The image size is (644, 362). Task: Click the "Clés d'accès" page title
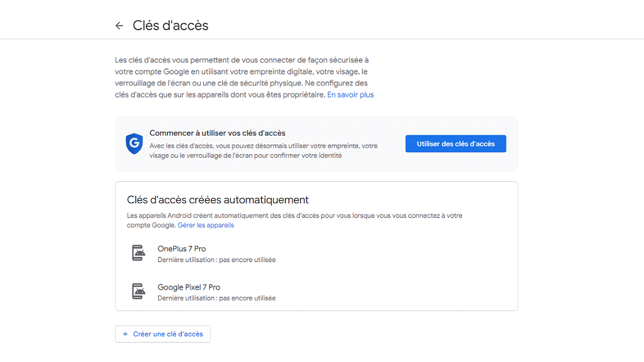coord(170,26)
